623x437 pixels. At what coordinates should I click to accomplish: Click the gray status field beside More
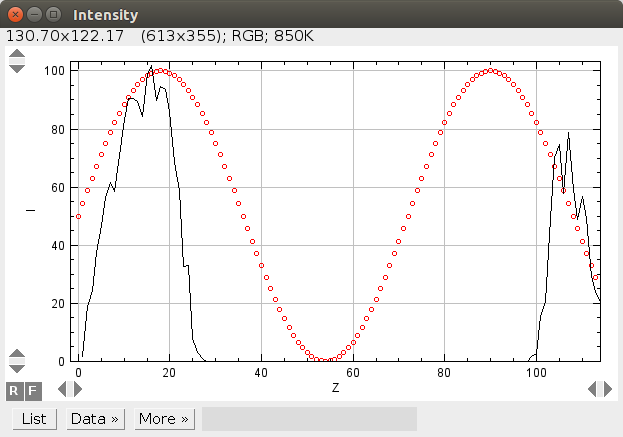point(309,419)
